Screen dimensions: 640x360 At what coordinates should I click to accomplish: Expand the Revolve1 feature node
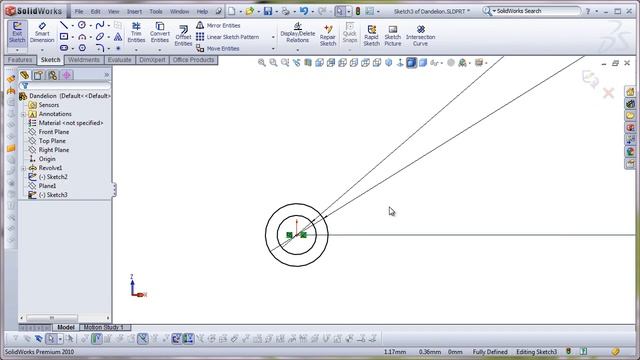click(x=24, y=168)
